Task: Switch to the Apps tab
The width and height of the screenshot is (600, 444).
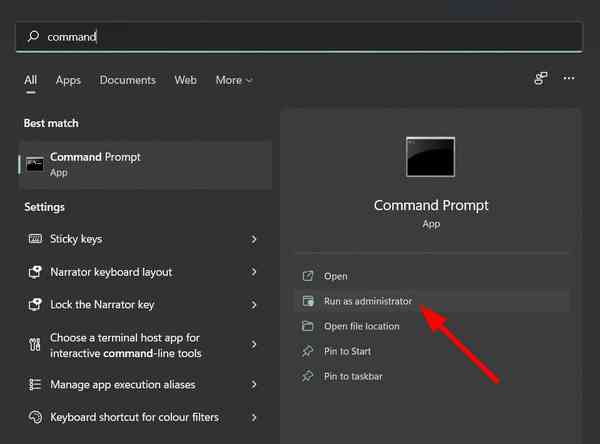Action: click(68, 80)
